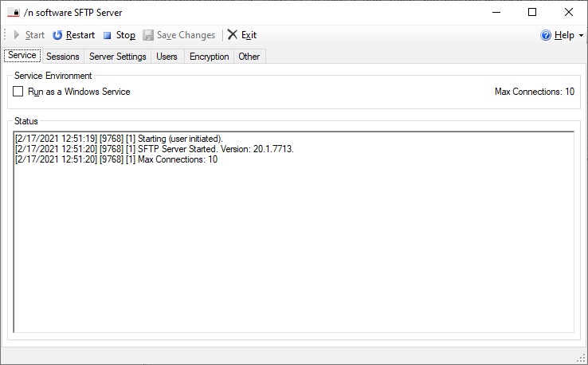Screen dimensions: 588x365
Task: Switch to the Sessions tab
Action: [62, 57]
